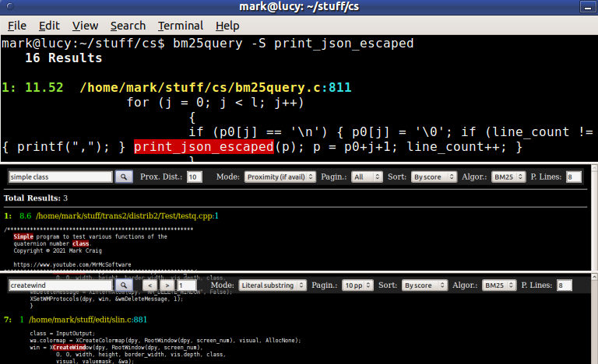Minimize the terminal window
This screenshot has width=598, height=364.
pos(587,7)
